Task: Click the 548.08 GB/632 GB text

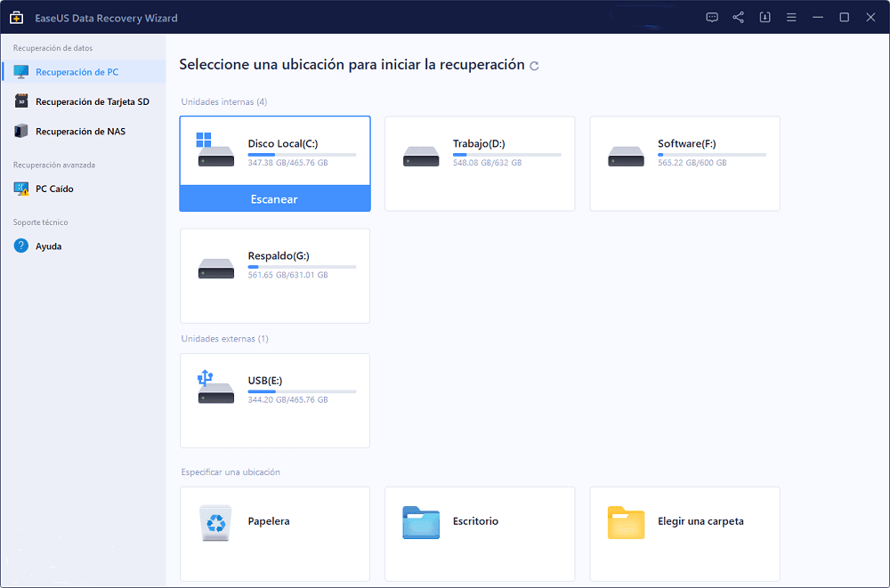Action: click(x=487, y=163)
